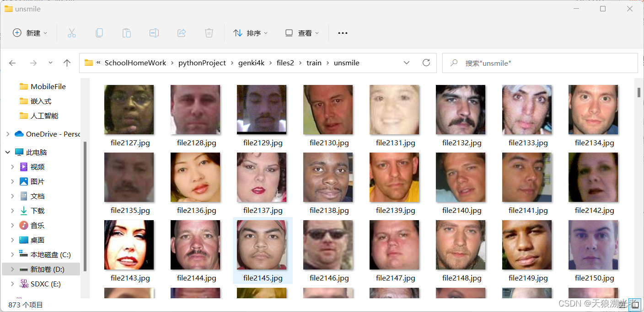Viewport: 644px width, 312px height.
Task: Select file2136.jpg thumbnail
Action: coord(195,177)
